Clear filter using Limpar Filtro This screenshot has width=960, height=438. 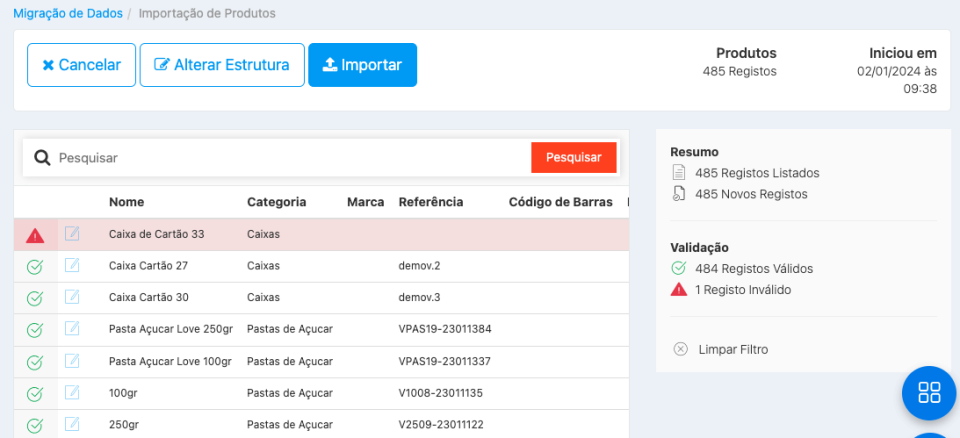tap(733, 349)
